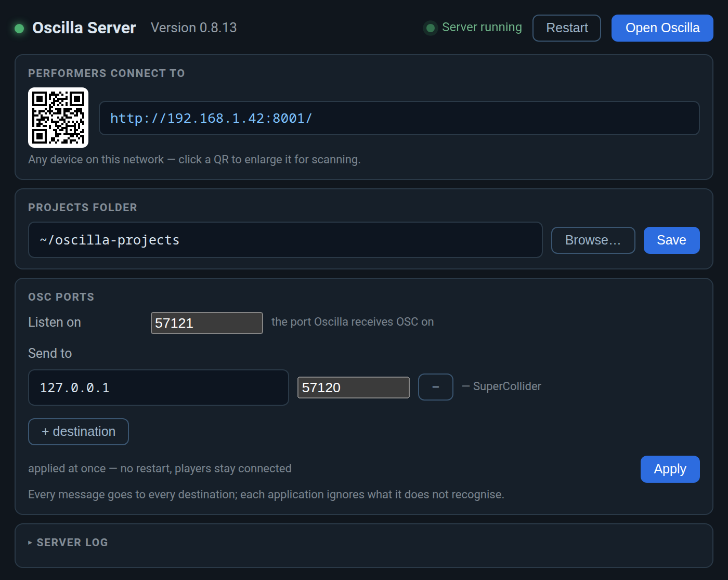Click the 'Listen on' label

55,323
